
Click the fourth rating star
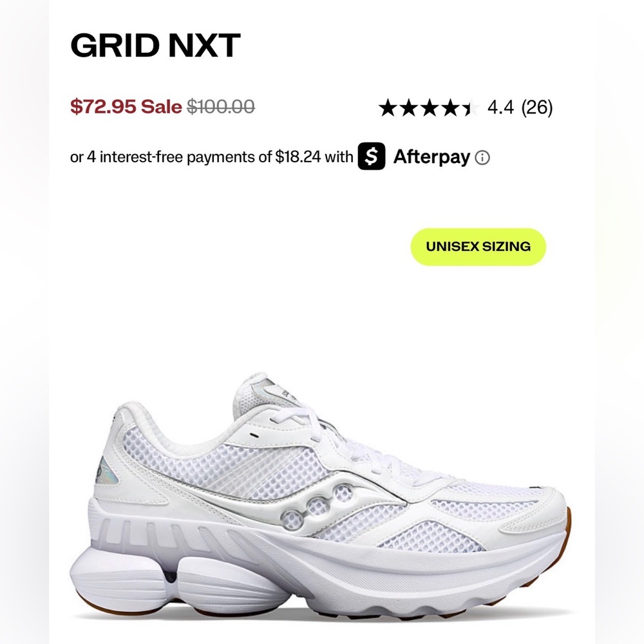[x=451, y=108]
